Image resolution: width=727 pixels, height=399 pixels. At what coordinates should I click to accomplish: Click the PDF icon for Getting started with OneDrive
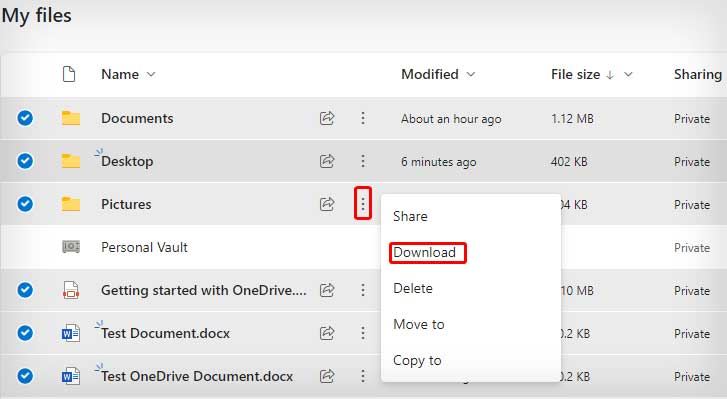point(71,290)
